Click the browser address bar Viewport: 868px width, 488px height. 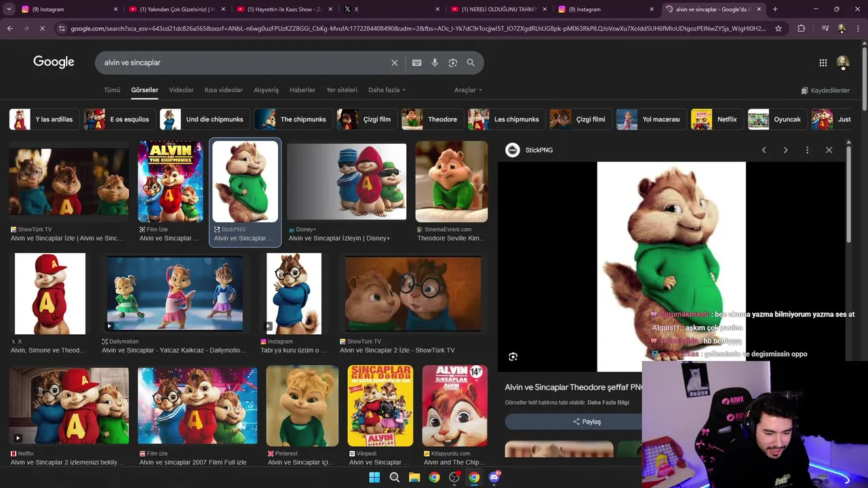click(418, 28)
